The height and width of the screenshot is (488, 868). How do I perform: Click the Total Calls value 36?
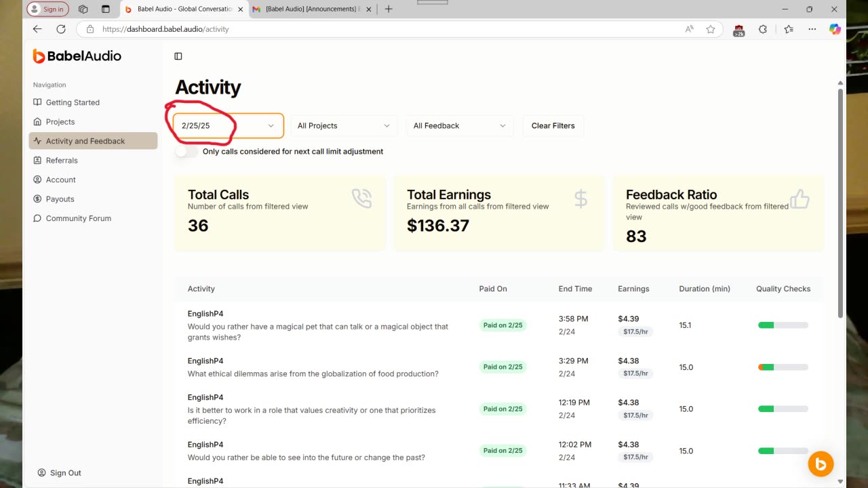[x=198, y=226]
